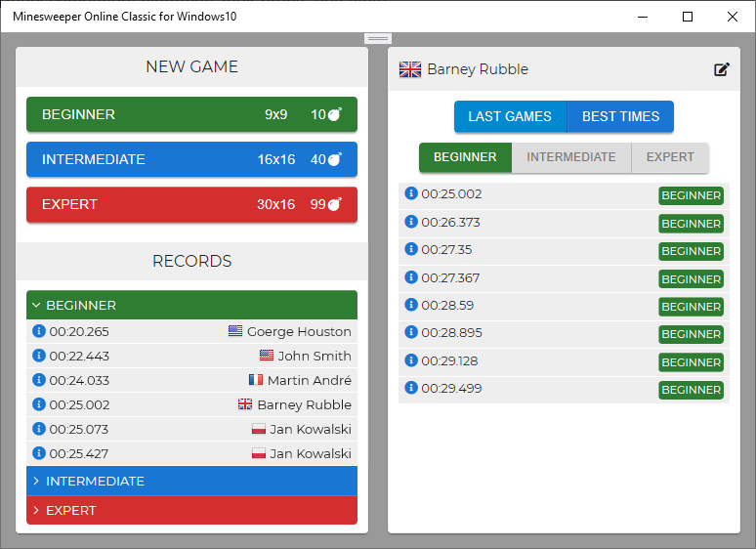Click the Barney Rubble profile name
The width and height of the screenshot is (756, 549).
coord(478,69)
